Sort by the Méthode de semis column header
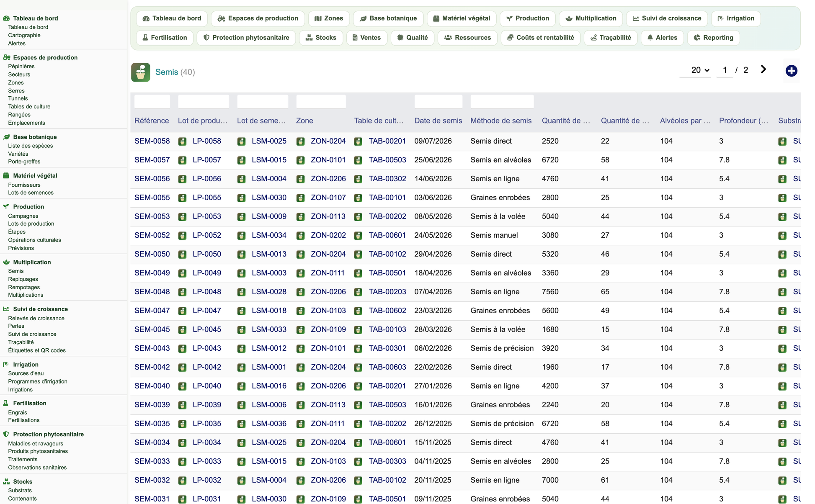815x504 pixels. pos(501,121)
